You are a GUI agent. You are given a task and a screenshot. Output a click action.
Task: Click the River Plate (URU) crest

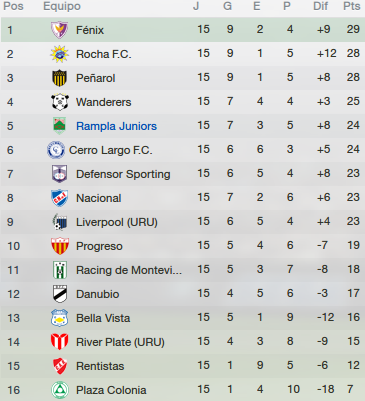[60, 342]
